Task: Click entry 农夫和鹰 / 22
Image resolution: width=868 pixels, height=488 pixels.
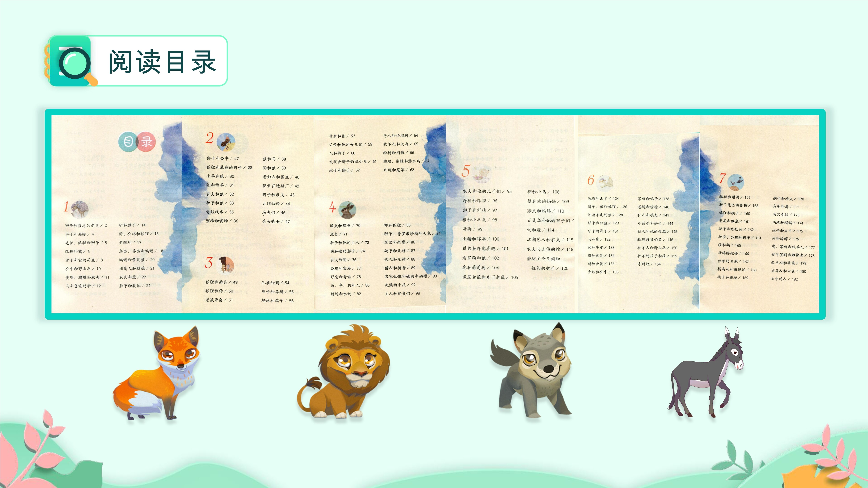Action: (132, 277)
